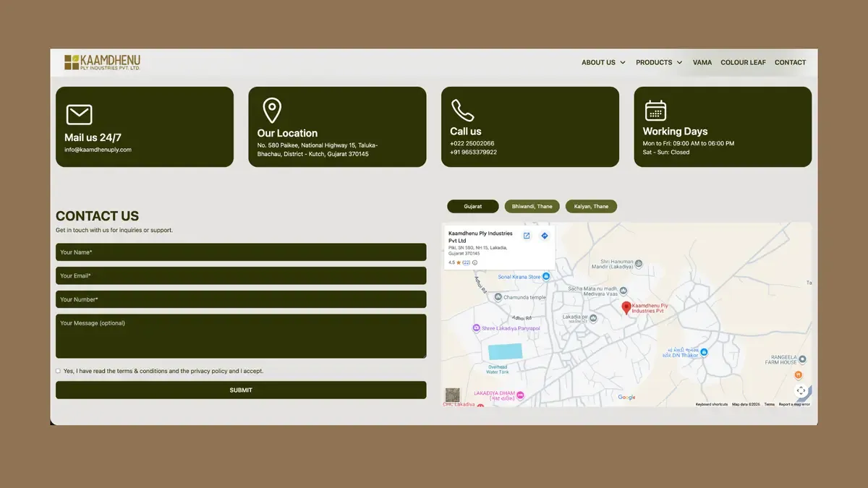Accept the terms & conditions checkbox

coord(58,371)
